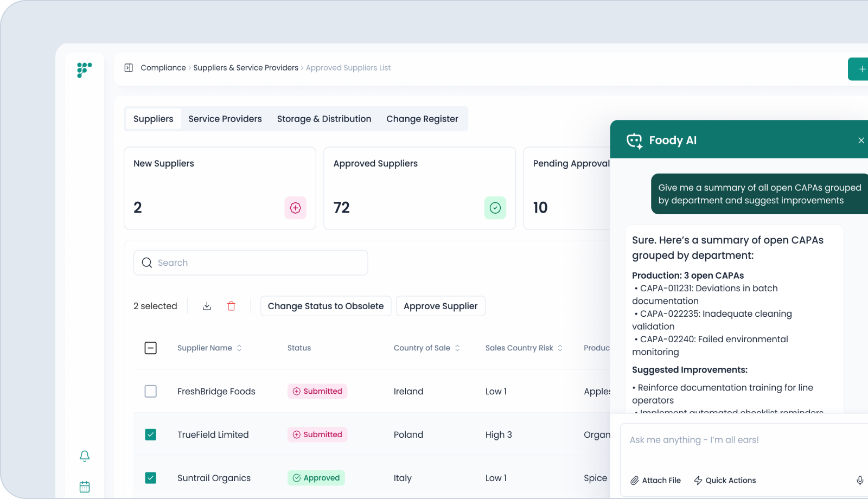This screenshot has height=499, width=868.
Task: Click the FreshBridge Foods supplier name
Action: pos(216,392)
